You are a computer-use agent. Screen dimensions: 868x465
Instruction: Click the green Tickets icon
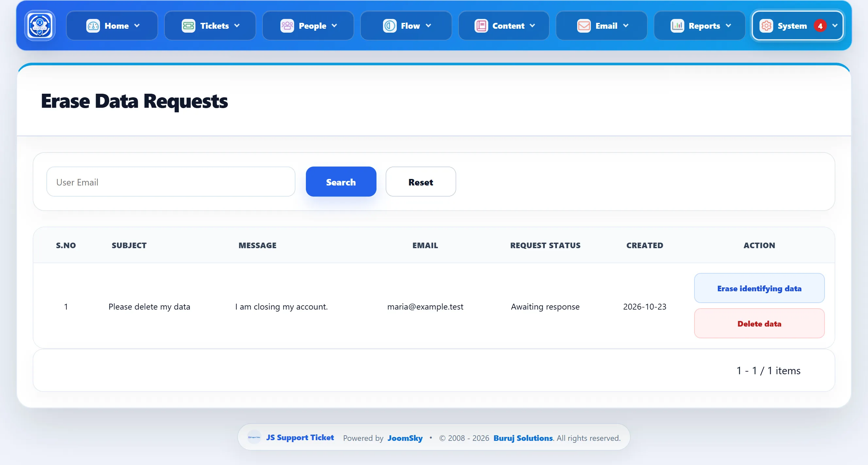pyautogui.click(x=188, y=25)
